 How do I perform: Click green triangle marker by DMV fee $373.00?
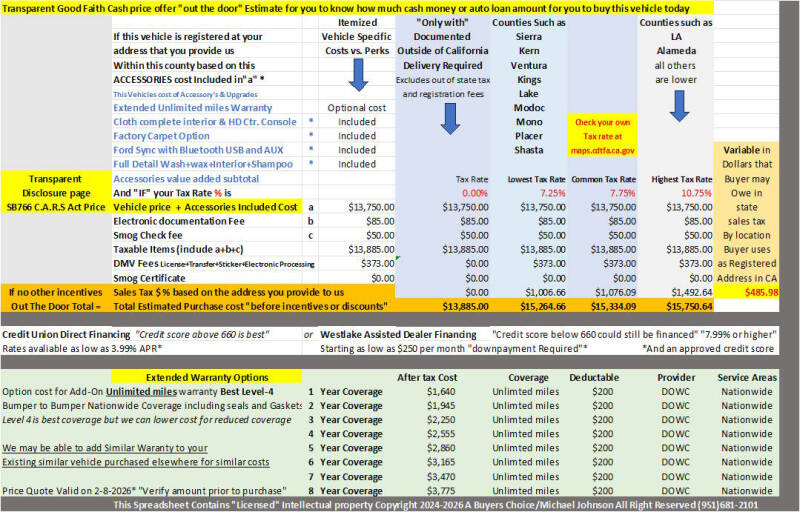pyautogui.click(x=397, y=259)
